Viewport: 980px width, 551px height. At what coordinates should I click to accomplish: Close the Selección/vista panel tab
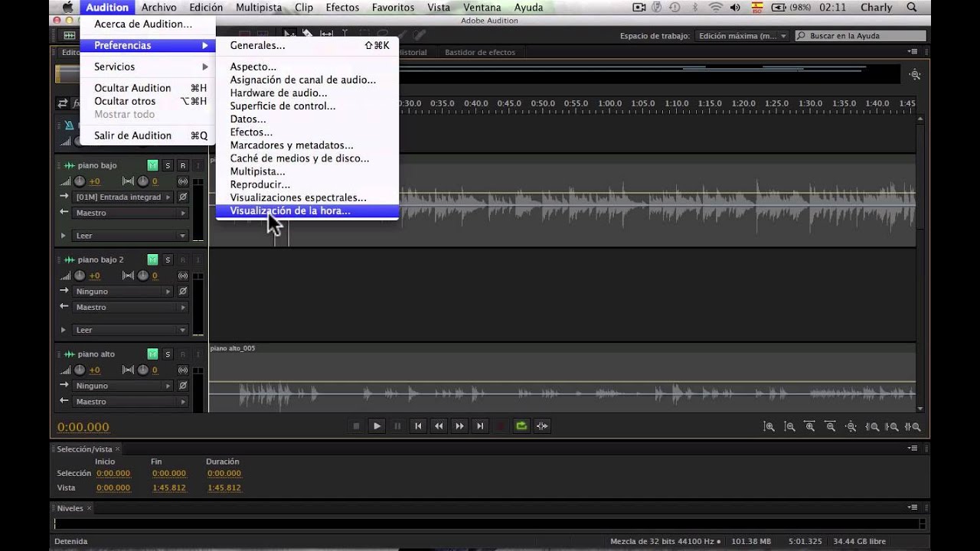click(118, 448)
